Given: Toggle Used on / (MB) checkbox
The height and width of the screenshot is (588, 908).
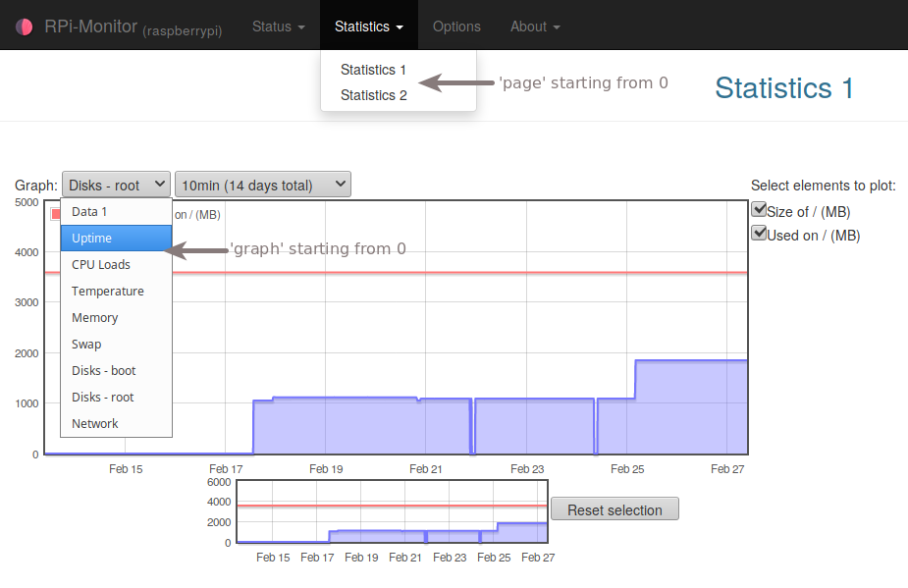Looking at the screenshot, I should [759, 234].
